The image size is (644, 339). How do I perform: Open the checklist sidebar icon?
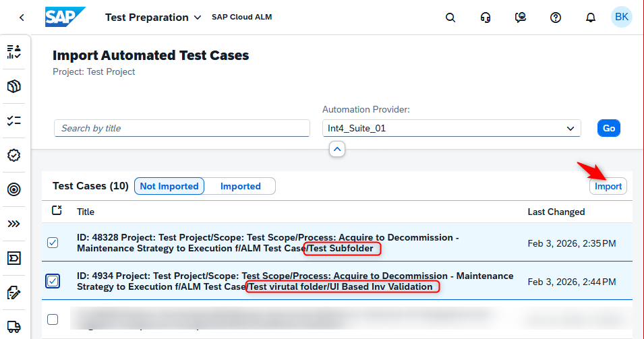pos(14,121)
